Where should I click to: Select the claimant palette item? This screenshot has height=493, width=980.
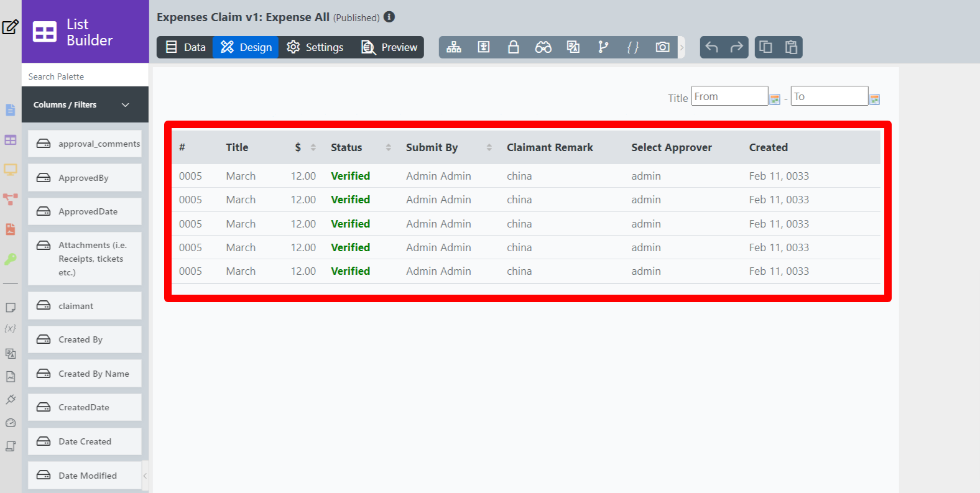click(x=85, y=306)
